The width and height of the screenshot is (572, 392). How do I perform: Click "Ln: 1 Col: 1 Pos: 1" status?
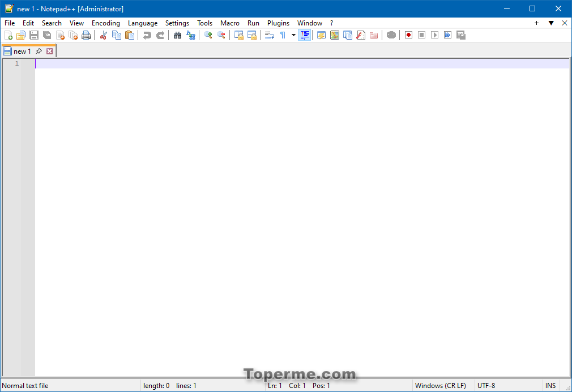tap(299, 385)
